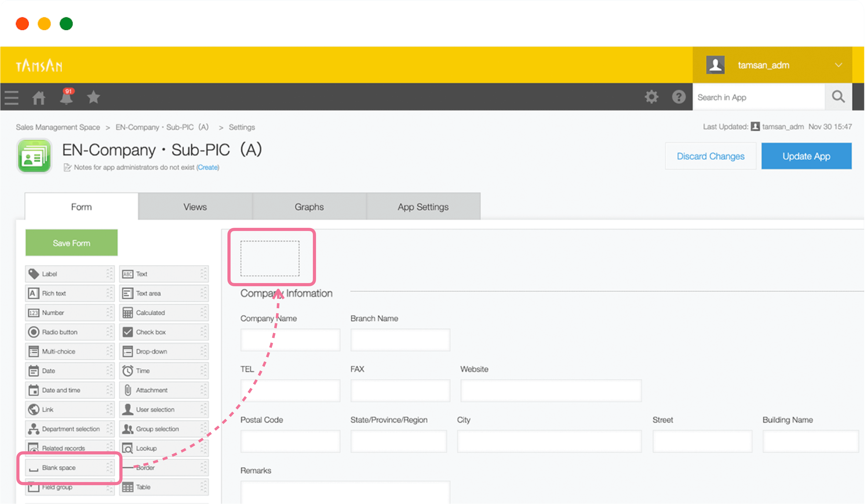Viewport: 867px width, 504px height.
Task: Click the Update App button
Action: pos(806,156)
